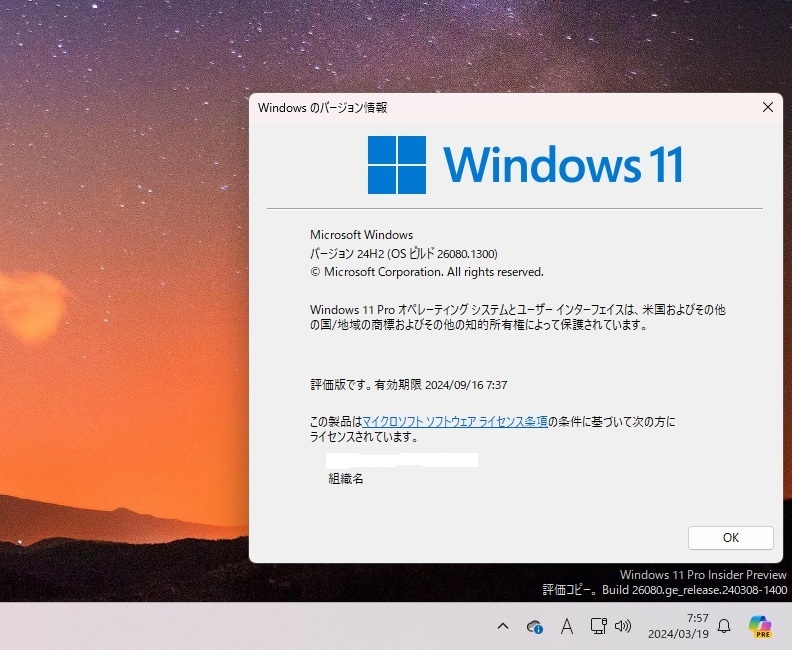Open the notification bell icon
Image resolution: width=792 pixels, height=650 pixels.
[x=724, y=626]
